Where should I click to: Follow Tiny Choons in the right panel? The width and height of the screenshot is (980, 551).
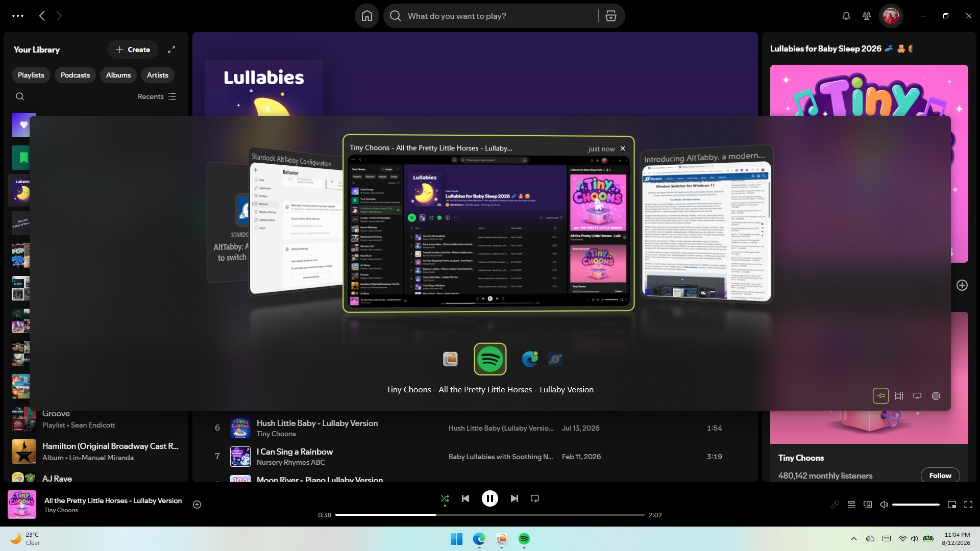click(x=940, y=475)
